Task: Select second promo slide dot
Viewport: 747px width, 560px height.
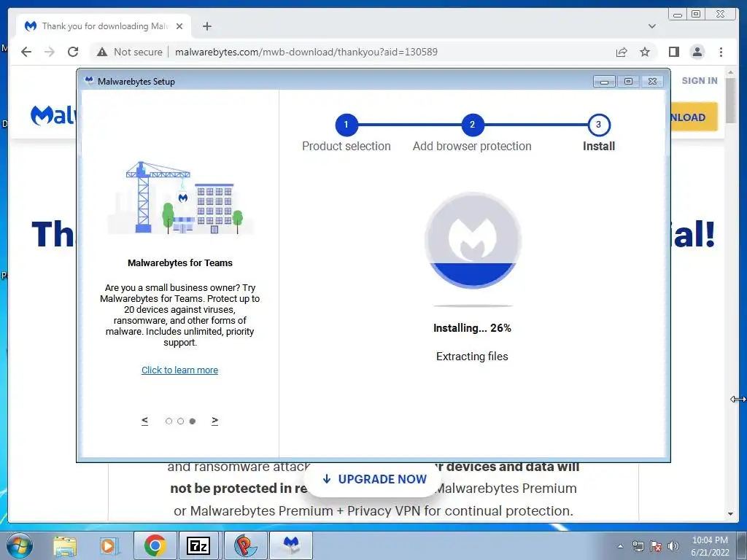Action: tap(181, 421)
